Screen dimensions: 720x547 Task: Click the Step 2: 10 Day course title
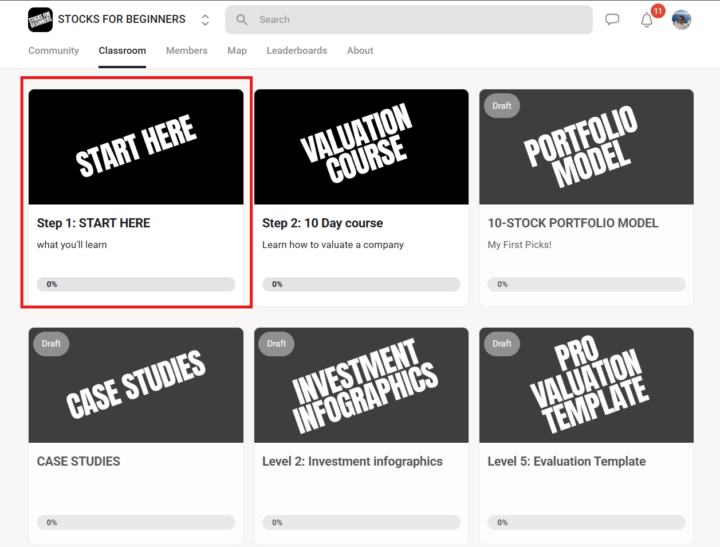322,223
